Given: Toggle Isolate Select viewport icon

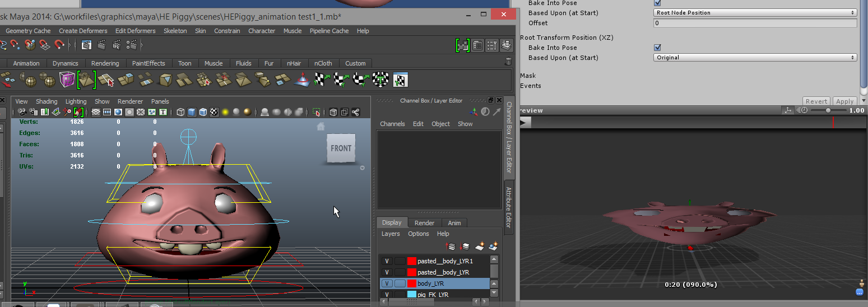Looking at the screenshot, I should 317,112.
